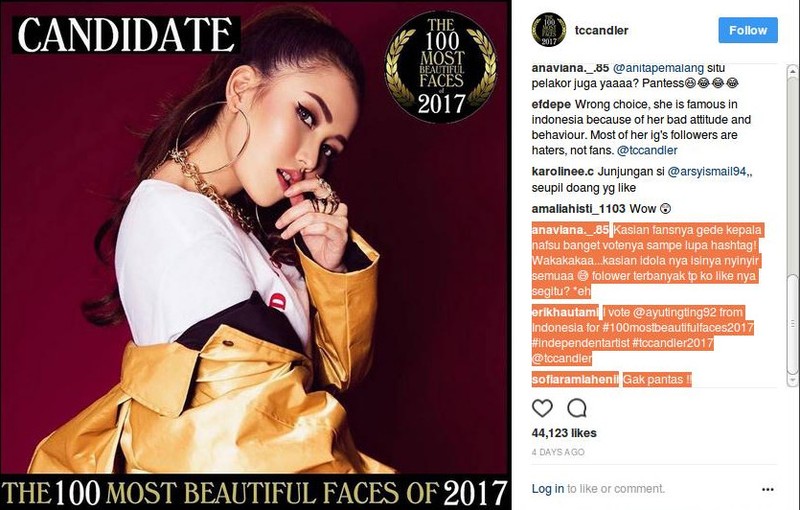View the 44,123 likes count
This screenshot has height=510, width=800.
[x=564, y=433]
